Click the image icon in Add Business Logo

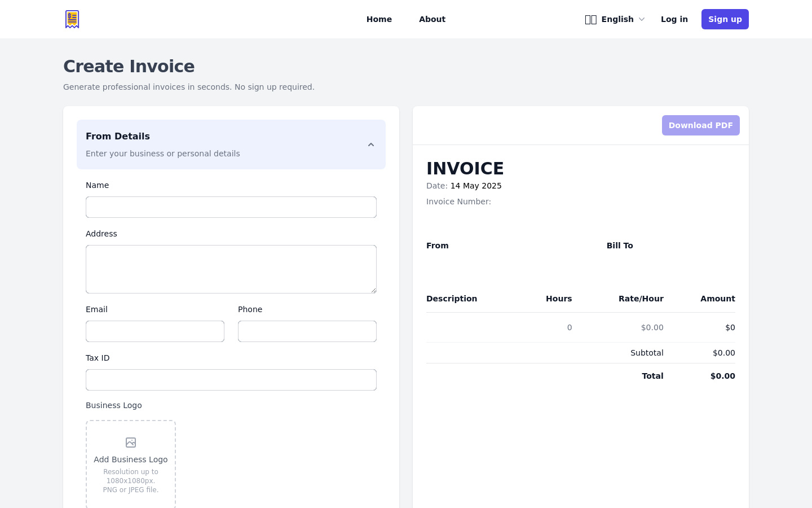click(x=131, y=443)
